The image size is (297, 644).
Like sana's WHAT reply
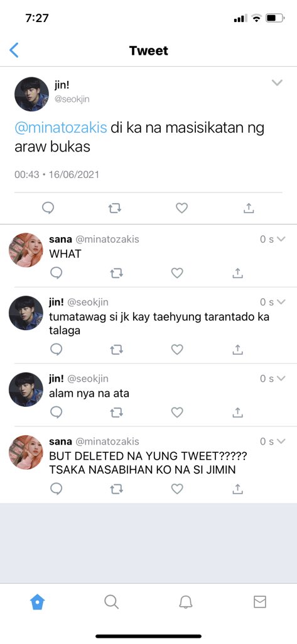click(177, 273)
